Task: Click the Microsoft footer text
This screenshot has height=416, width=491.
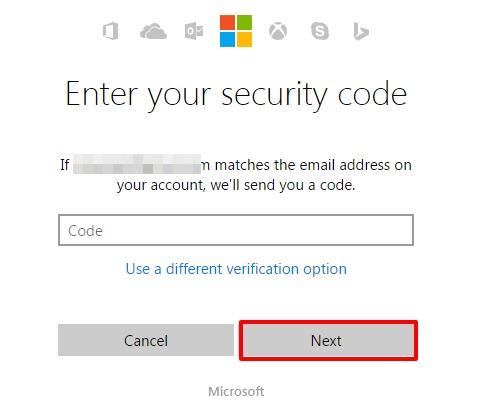Action: click(236, 391)
